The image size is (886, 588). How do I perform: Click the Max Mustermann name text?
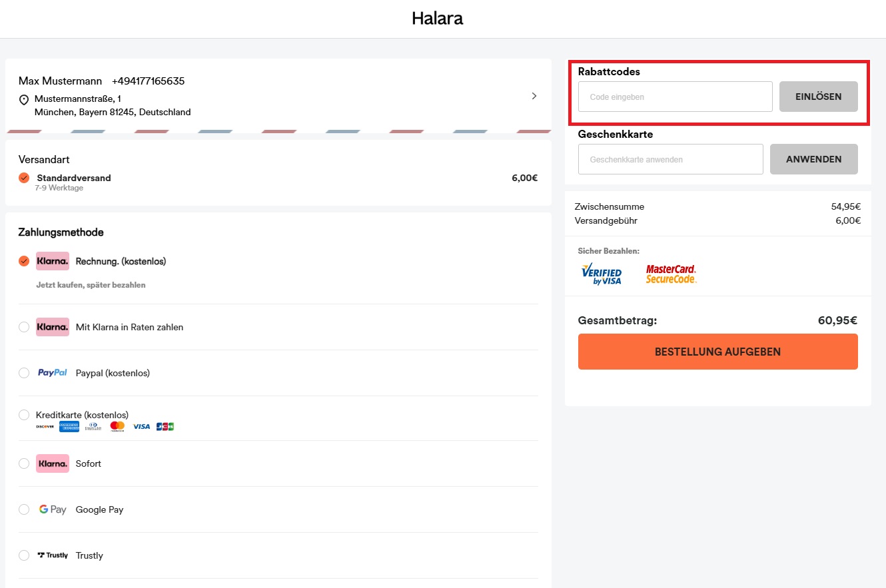tap(61, 81)
